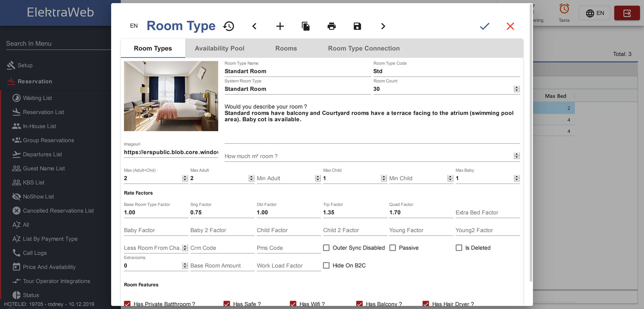Toggle the Passive checkbox

(x=393, y=248)
